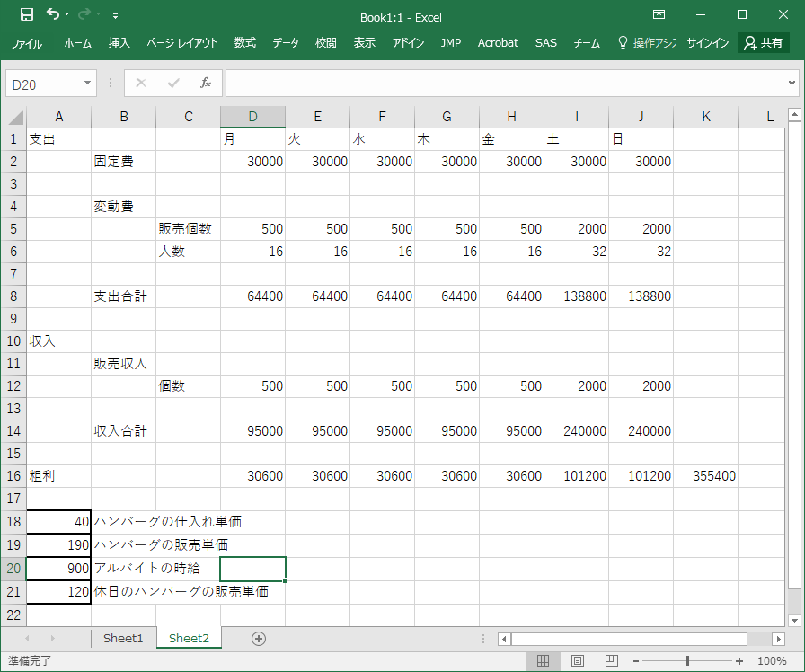Screen dimensions: 805x672
Task: Open Customize Quick Access Toolbar dropdown
Action: [116, 16]
